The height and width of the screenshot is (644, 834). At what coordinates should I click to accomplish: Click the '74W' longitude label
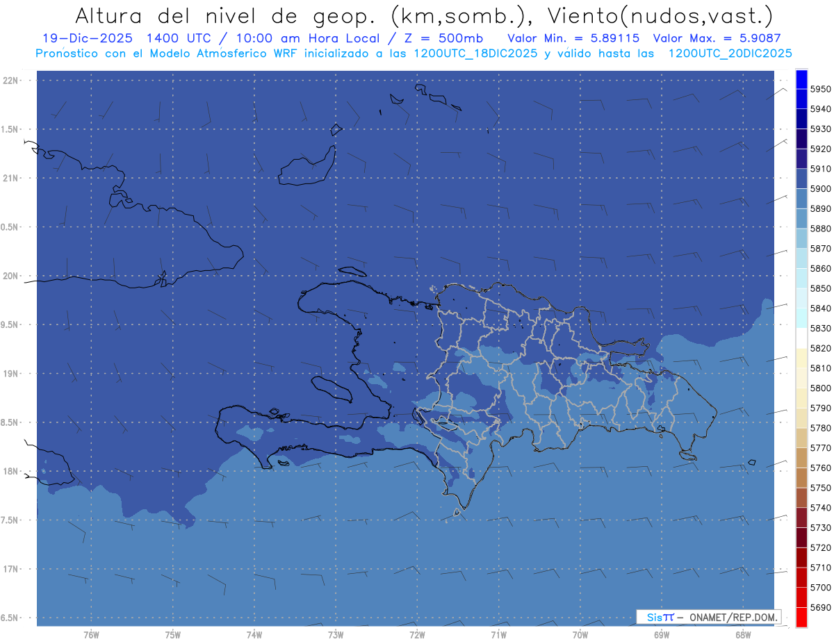(254, 634)
